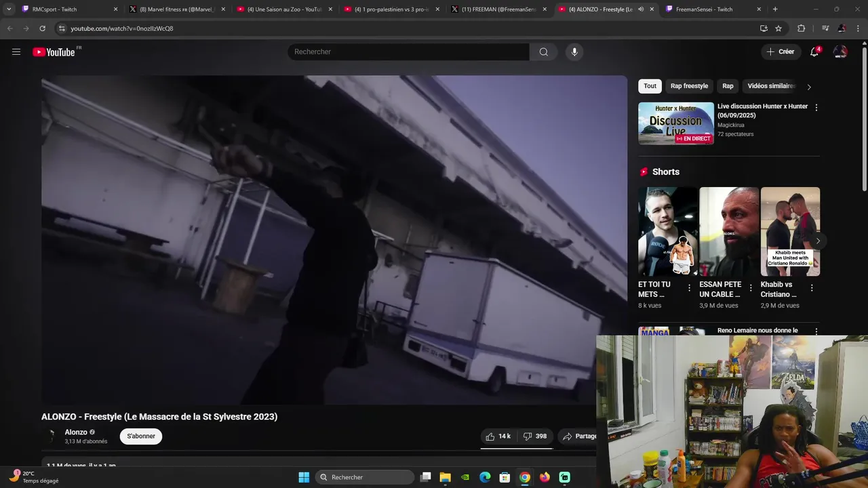Open weather widget '20°C Temps dégagé'
Viewport: 868px width, 488px height.
click(x=34, y=476)
